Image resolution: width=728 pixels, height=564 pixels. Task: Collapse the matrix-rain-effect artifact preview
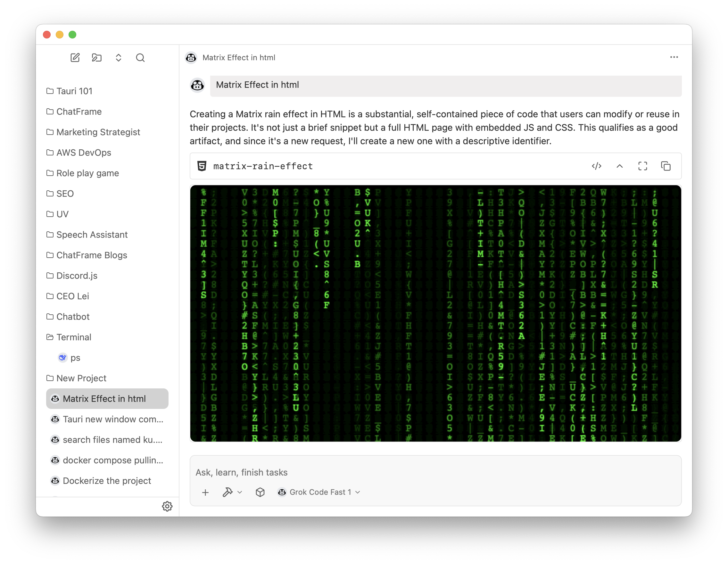pyautogui.click(x=619, y=166)
